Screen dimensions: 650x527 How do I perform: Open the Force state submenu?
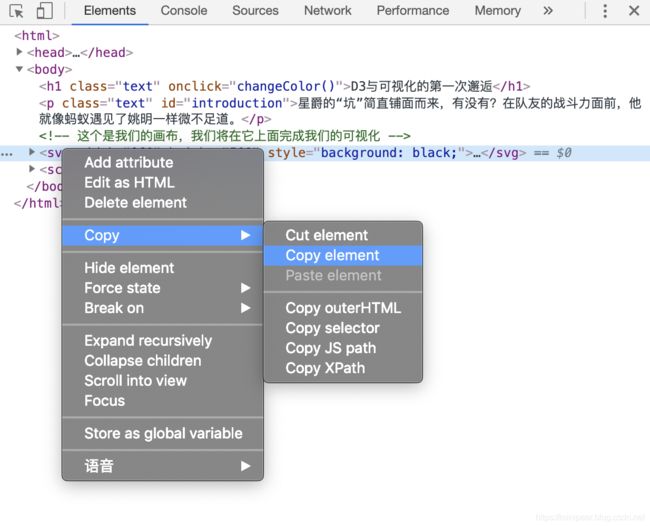click(122, 288)
